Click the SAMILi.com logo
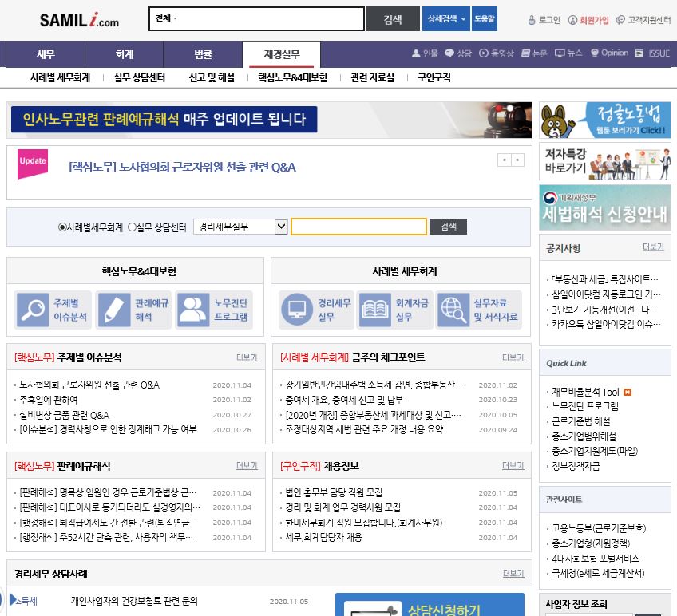The image size is (677, 616). point(79,20)
